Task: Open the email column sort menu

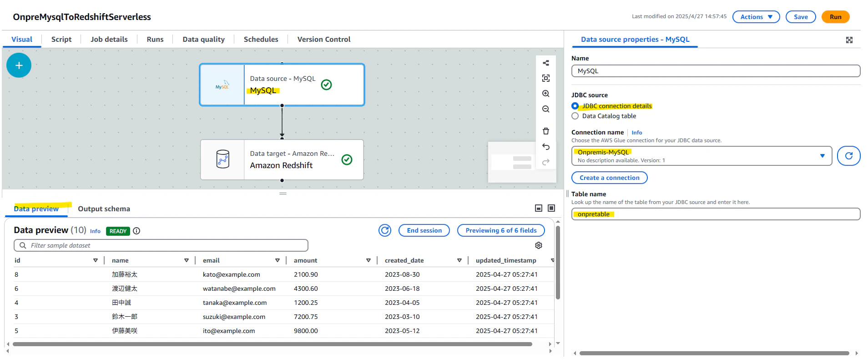Action: pyautogui.click(x=278, y=260)
